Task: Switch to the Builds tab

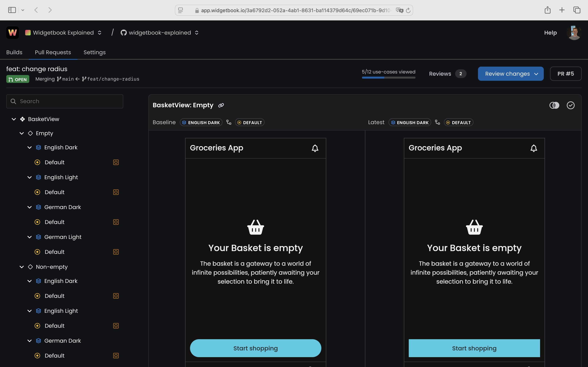Action: (x=14, y=52)
